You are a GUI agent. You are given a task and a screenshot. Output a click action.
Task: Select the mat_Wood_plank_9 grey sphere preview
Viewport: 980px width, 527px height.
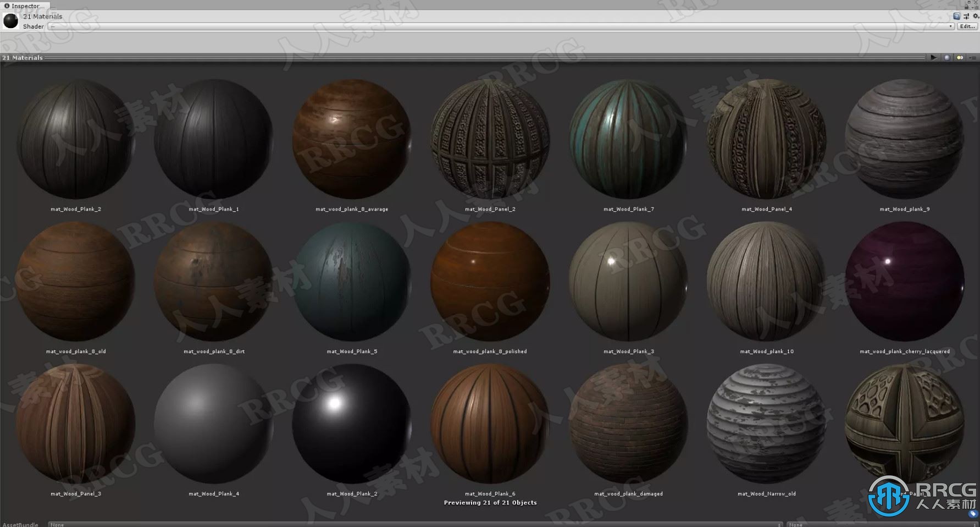point(905,139)
